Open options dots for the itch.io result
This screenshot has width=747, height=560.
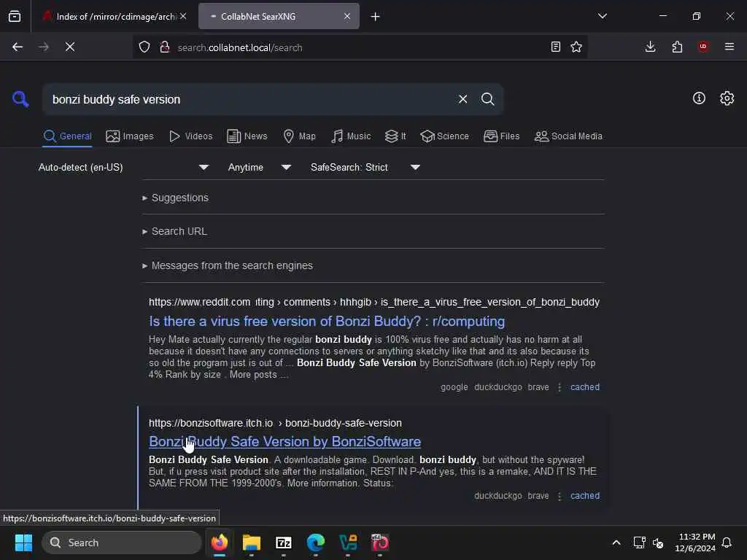[x=560, y=496]
